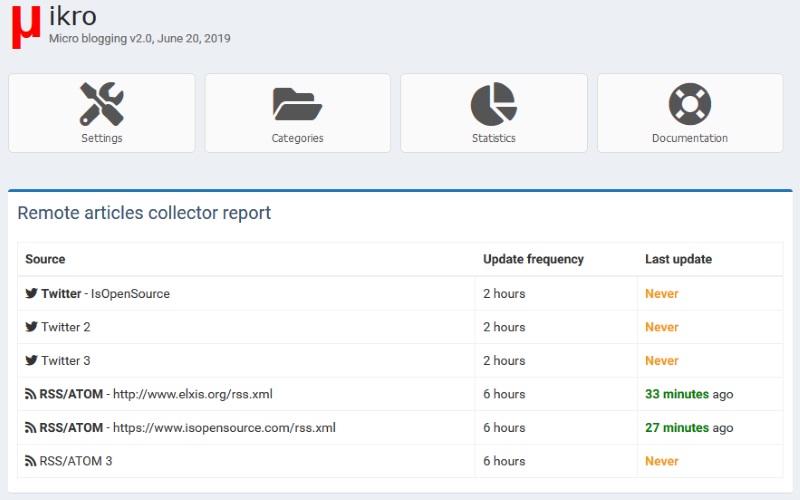
Task: Click the Twitter 2 bird icon
Action: pos(31,327)
